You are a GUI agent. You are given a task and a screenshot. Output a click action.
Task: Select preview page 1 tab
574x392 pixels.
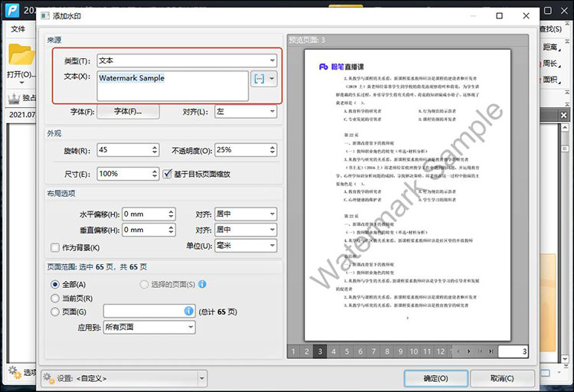[293, 351]
